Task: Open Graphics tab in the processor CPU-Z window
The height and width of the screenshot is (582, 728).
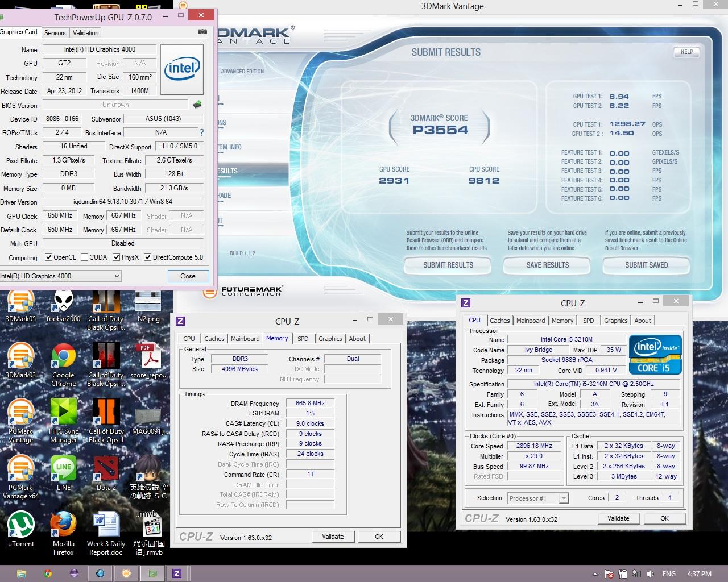Action: point(616,321)
